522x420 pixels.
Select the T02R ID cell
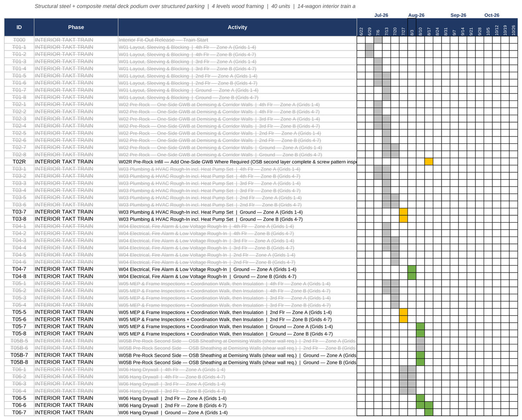(19, 162)
